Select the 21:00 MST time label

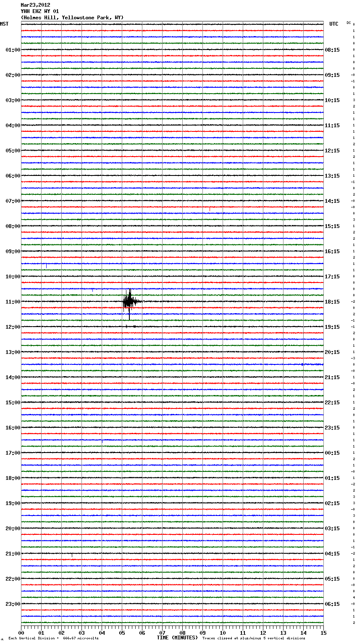click(13, 554)
